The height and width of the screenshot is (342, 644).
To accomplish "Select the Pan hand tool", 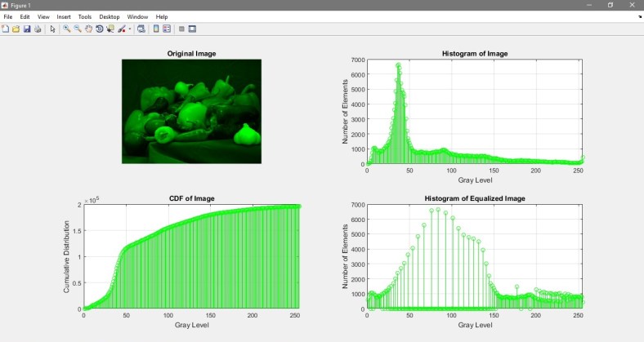I will coord(87,29).
